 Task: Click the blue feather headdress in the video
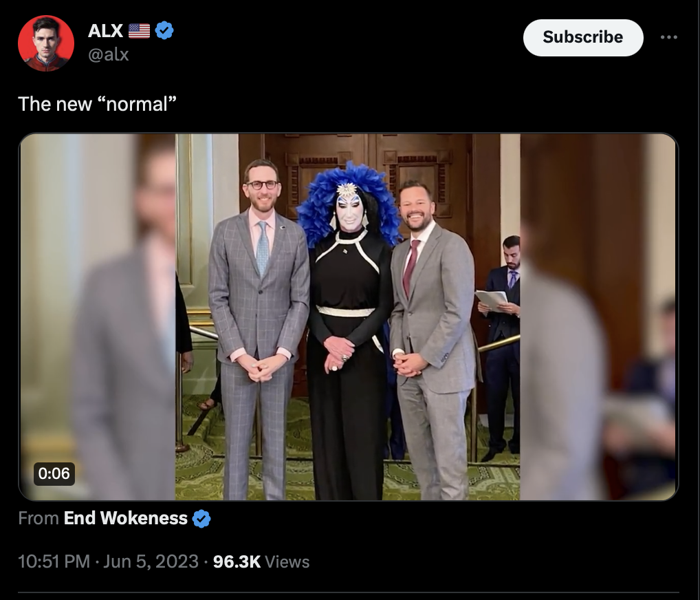point(349,201)
